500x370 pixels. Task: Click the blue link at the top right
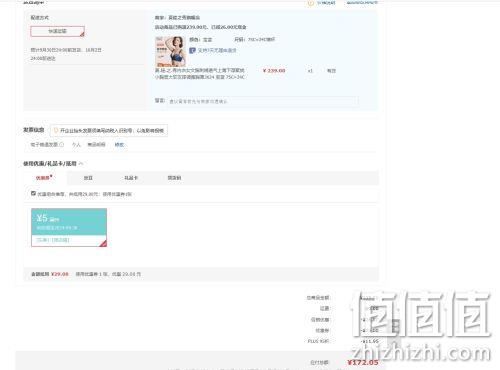tap(362, 3)
